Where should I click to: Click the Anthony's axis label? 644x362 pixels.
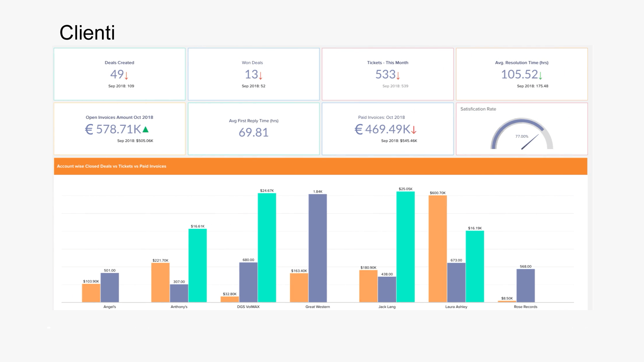(179, 307)
